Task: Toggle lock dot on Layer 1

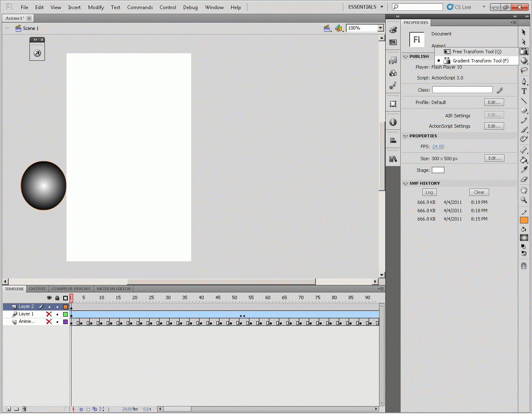Action: point(57,314)
